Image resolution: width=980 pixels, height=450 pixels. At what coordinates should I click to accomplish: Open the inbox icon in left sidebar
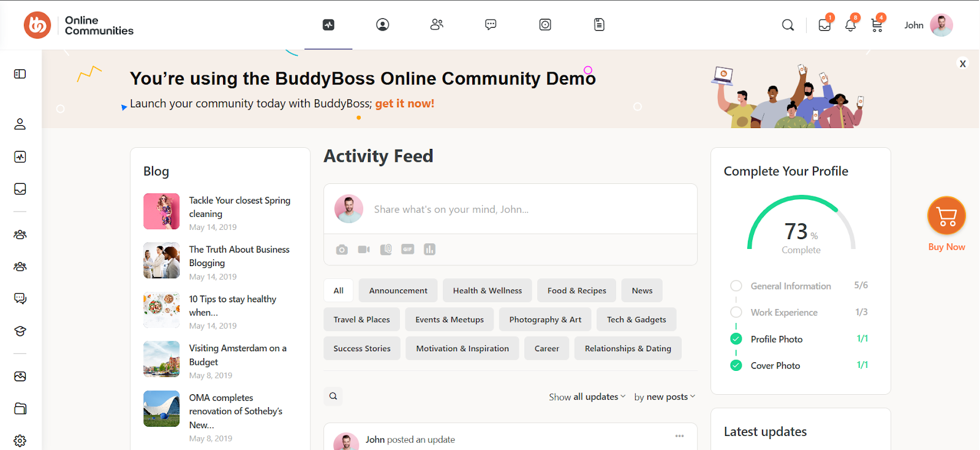click(x=20, y=189)
